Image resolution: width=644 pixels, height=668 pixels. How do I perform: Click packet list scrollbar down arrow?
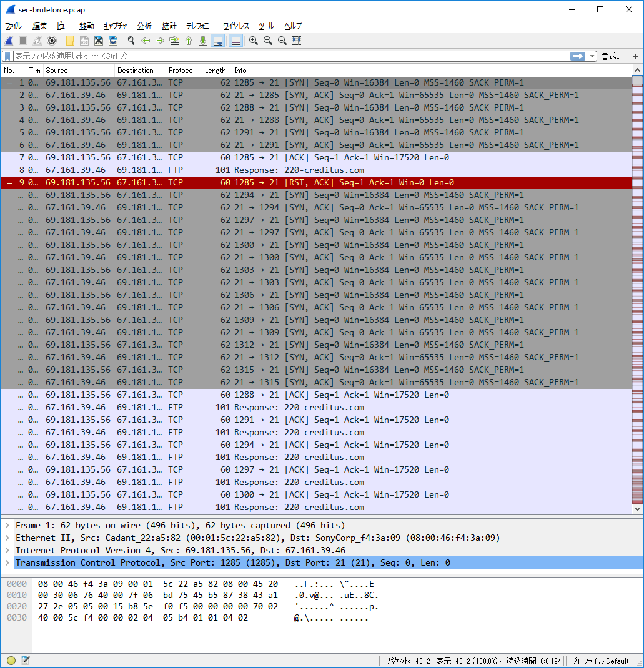point(637,509)
